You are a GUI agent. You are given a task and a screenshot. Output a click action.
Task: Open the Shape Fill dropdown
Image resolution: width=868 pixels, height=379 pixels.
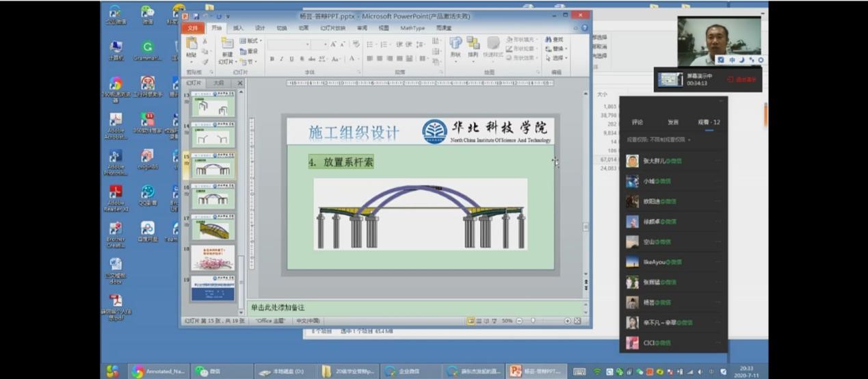[x=523, y=40]
